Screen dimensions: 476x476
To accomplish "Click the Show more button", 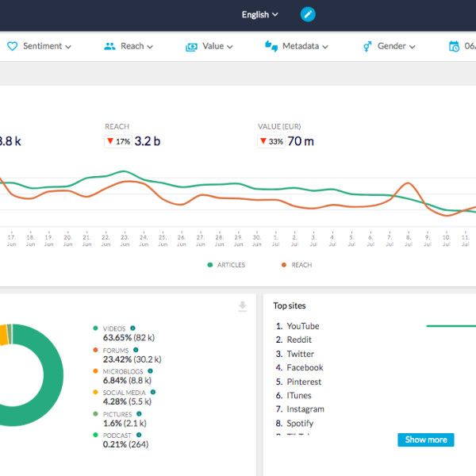I will tap(425, 440).
